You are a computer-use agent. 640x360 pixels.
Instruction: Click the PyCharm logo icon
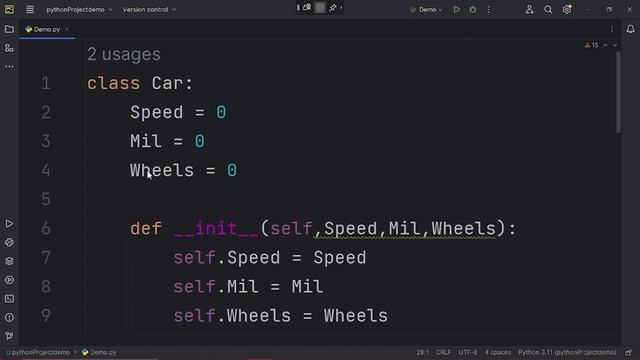point(9,9)
